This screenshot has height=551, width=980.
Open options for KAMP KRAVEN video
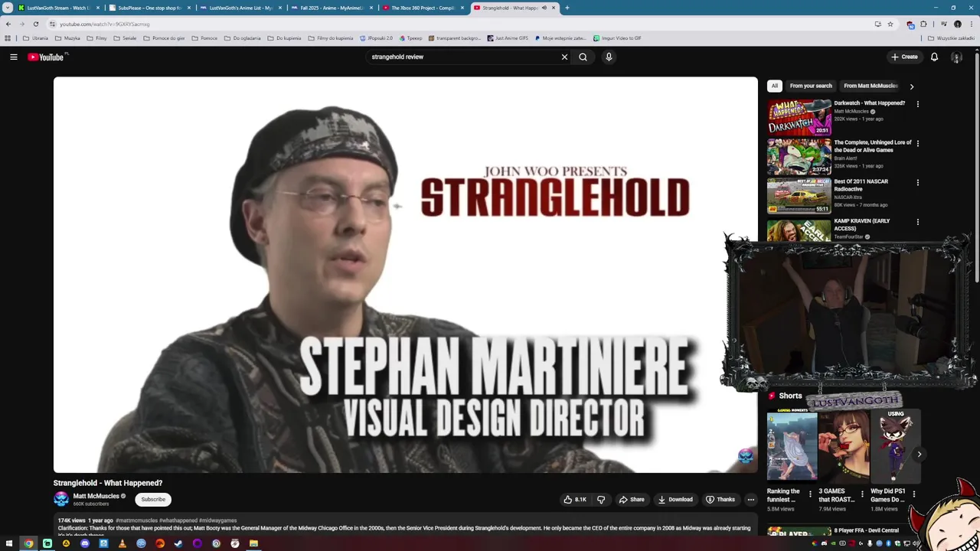pyautogui.click(x=917, y=222)
